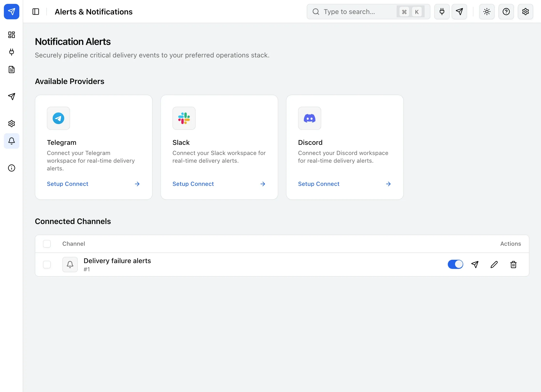Click the Telegram card title
This screenshot has width=541, height=392.
[62, 142]
